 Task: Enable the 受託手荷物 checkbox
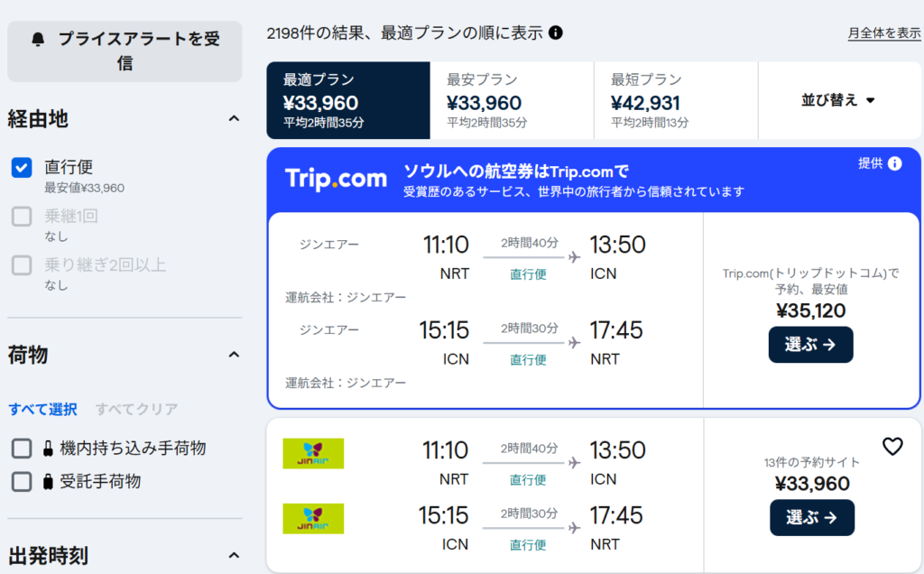coord(22,481)
